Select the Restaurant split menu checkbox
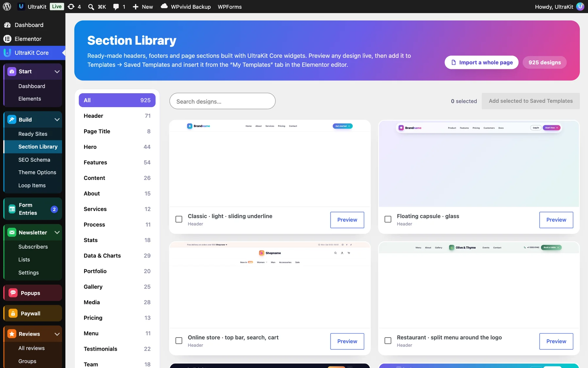Viewport: 588px width, 368px height. 388,341
